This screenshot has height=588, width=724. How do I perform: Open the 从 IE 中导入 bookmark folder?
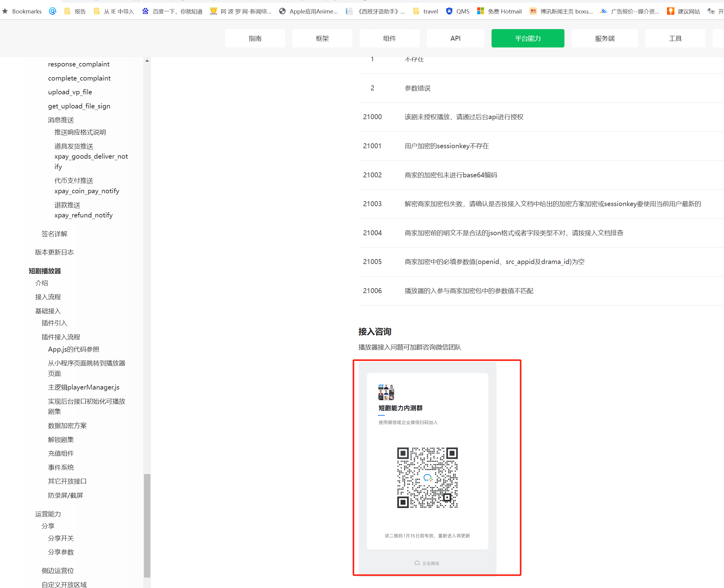(114, 11)
